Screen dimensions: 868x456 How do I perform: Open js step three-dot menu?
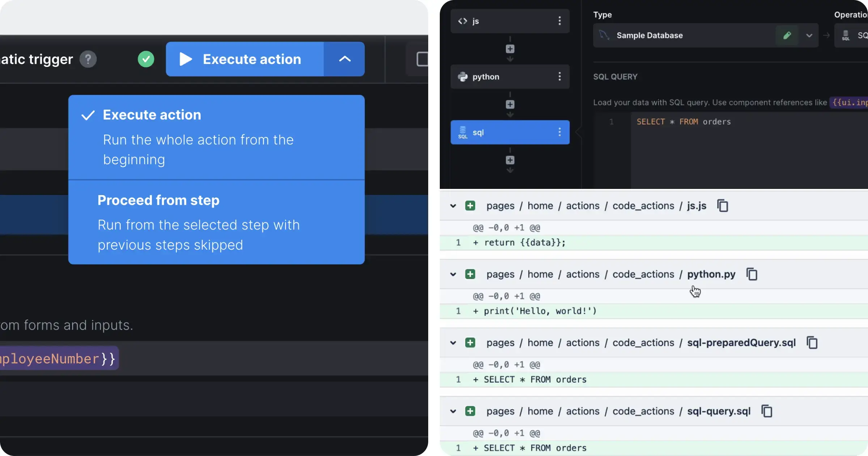559,21
